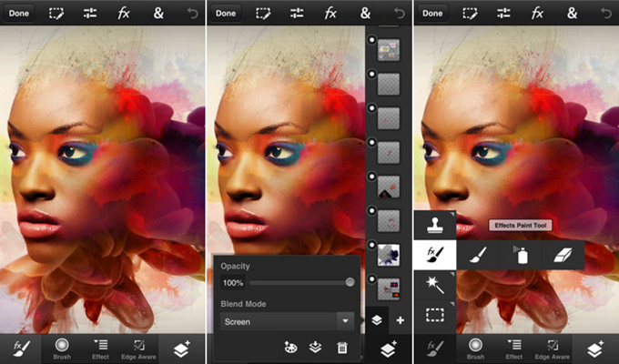Select the Rectangular Marquee tool
619x364 pixels.
(435, 315)
